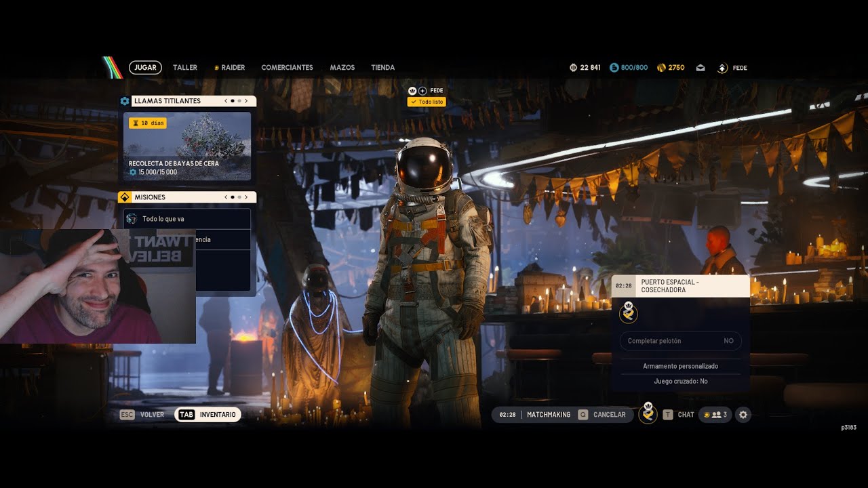Viewport: 868px width, 488px height.
Task: Click the streamer webcam overlay
Action: pos(98,286)
